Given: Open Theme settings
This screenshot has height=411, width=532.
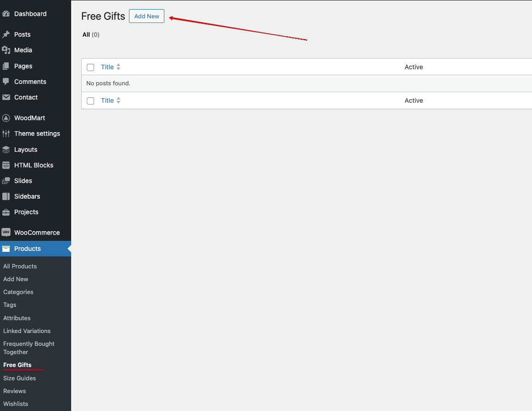Looking at the screenshot, I should coord(37,133).
